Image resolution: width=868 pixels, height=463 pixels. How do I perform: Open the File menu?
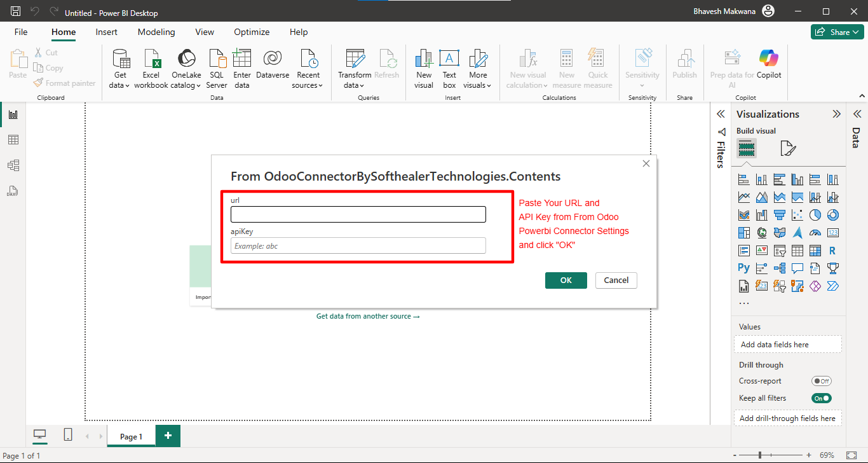(21, 32)
